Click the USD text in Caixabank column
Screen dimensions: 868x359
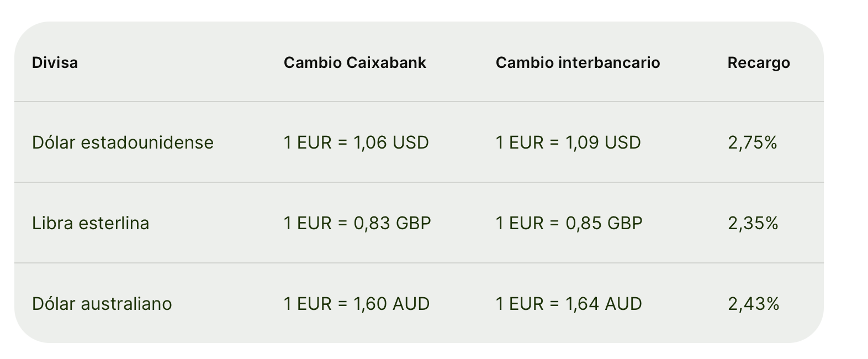(x=410, y=142)
